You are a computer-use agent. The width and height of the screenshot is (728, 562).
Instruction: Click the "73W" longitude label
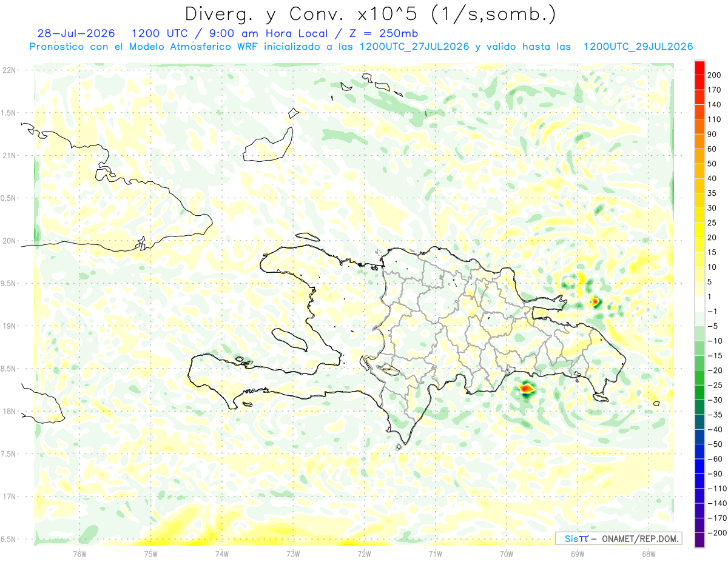[293, 554]
